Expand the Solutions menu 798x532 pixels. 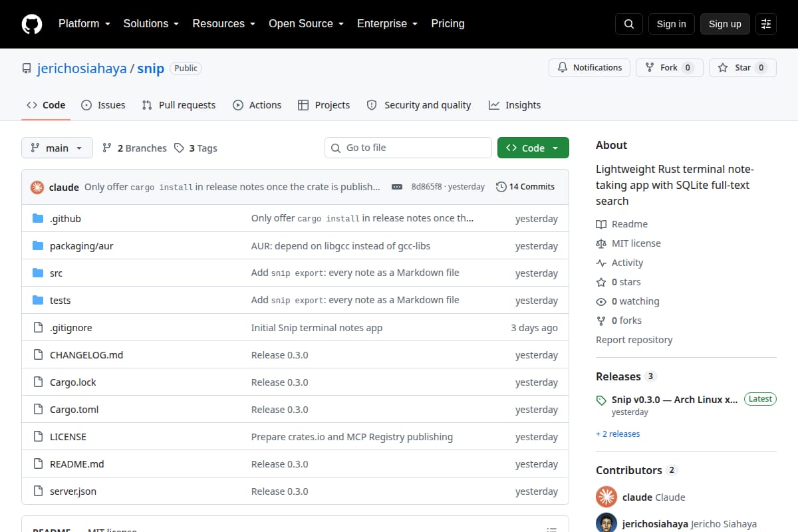(151, 24)
